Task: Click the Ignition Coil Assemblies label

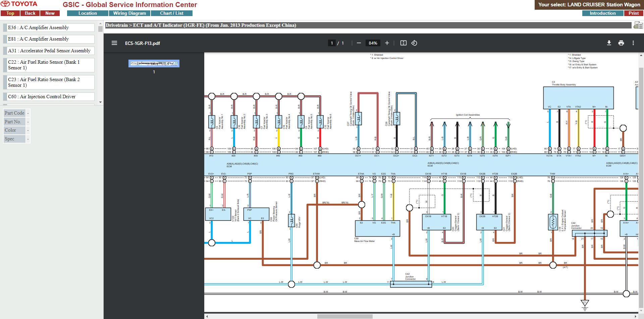Action: (468, 115)
